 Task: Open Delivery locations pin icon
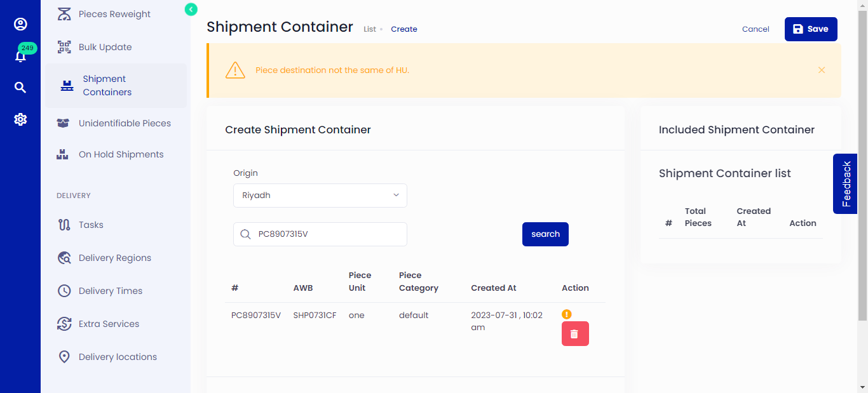(64, 356)
